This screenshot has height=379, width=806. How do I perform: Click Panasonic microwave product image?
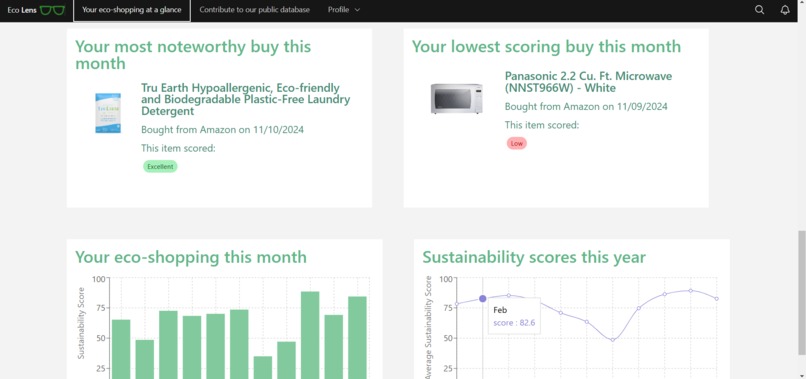[456, 98]
